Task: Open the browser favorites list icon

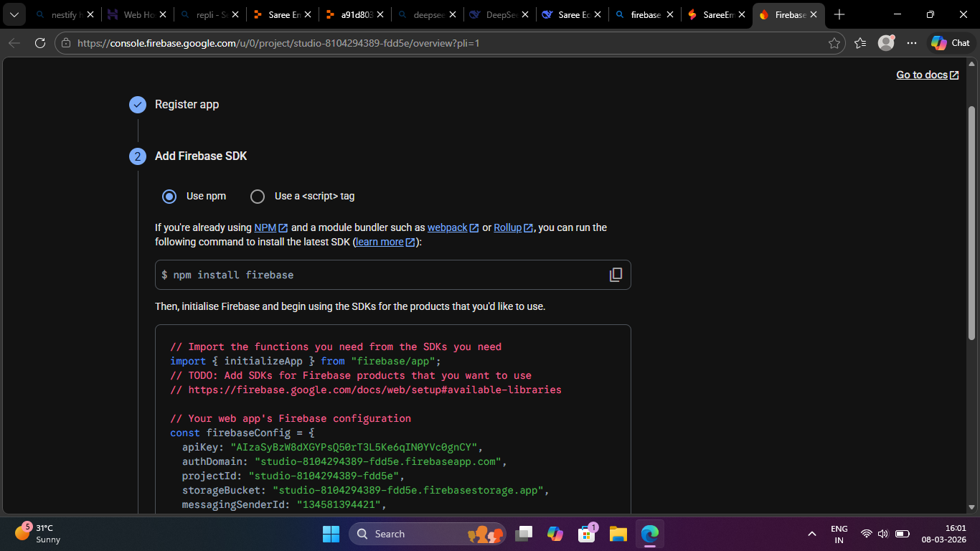Action: [x=860, y=43]
